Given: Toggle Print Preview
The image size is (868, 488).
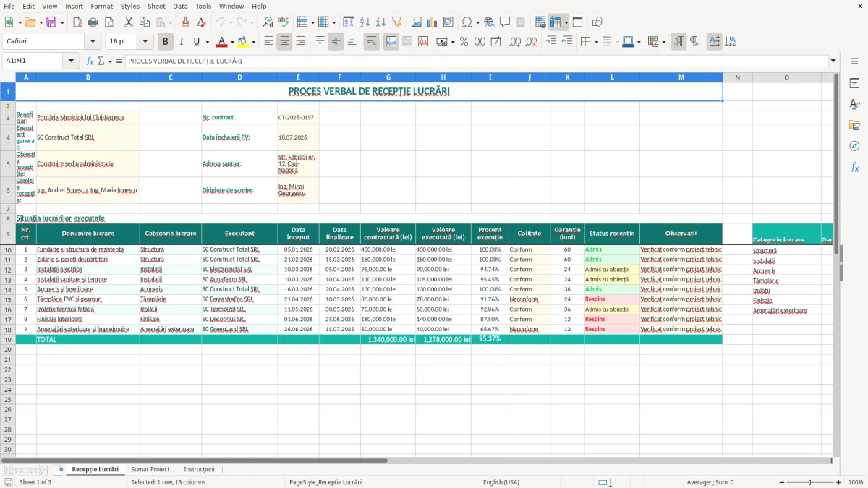Looking at the screenshot, I should pos(109,22).
